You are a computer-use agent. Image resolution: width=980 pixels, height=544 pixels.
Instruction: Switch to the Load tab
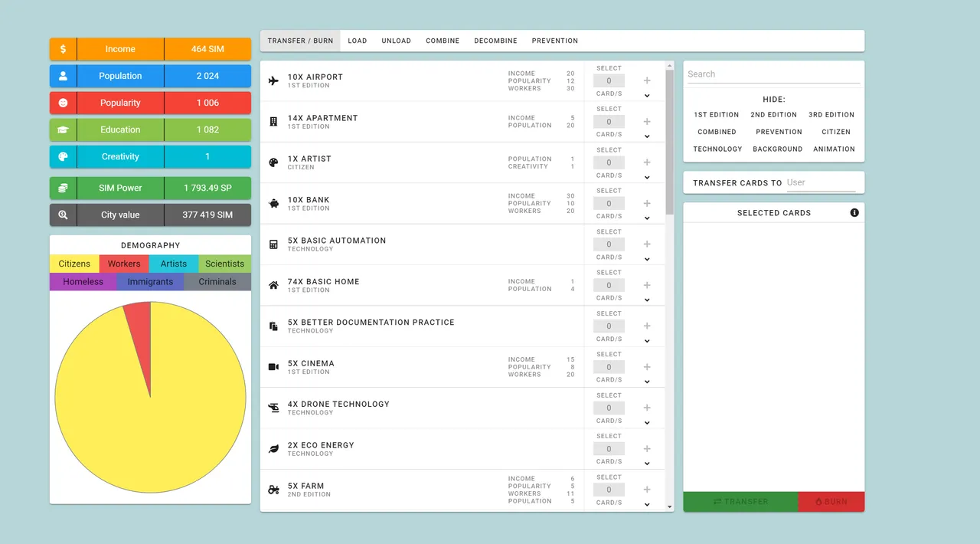click(x=358, y=41)
